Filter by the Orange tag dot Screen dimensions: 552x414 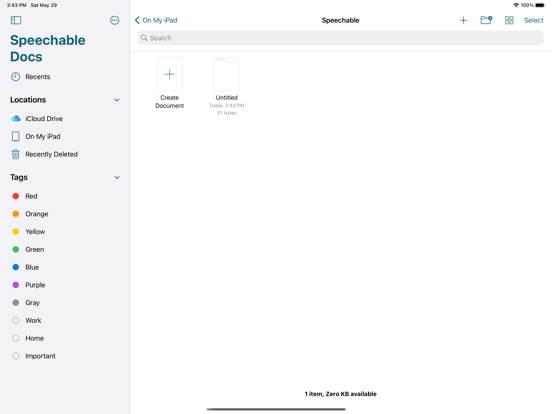[x=15, y=214]
